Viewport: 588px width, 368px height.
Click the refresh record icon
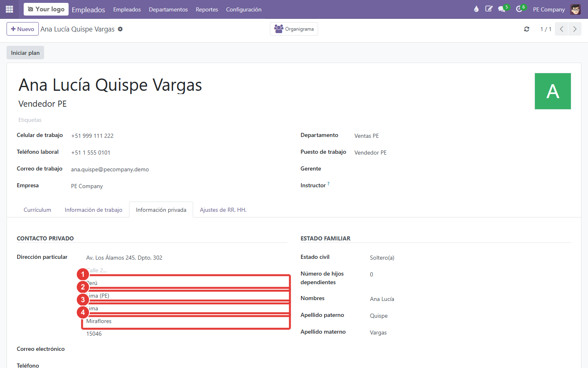click(x=527, y=29)
